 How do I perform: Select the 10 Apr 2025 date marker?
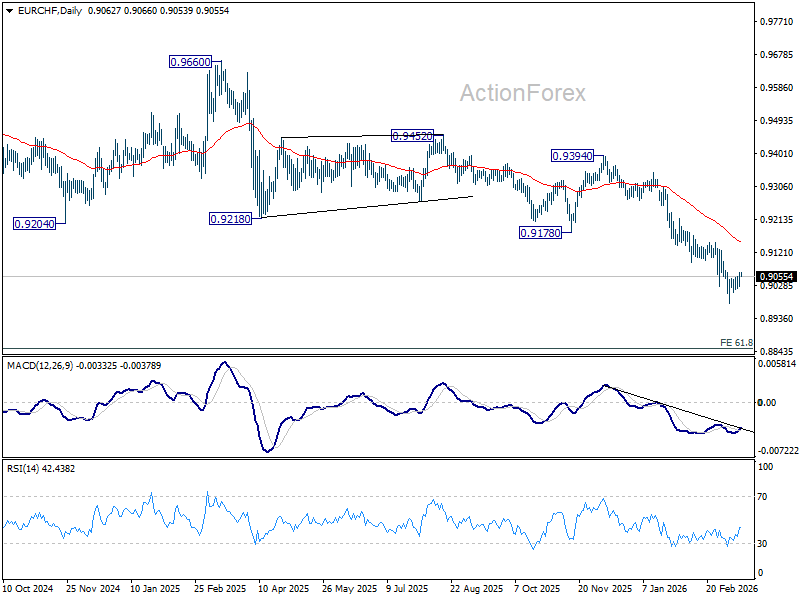284,588
